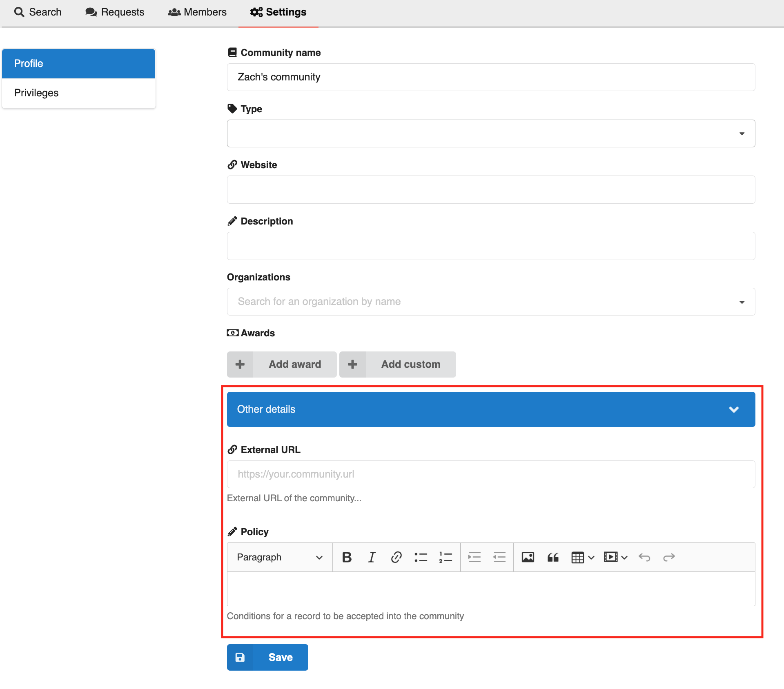Insert image in Policy editor
Viewport: 784px width, 689px height.
pyautogui.click(x=528, y=557)
